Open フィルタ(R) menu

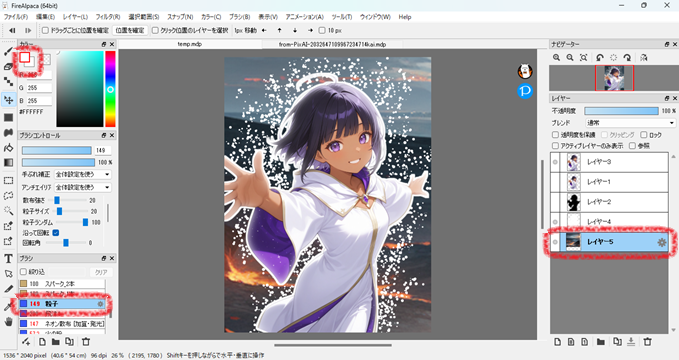(x=108, y=17)
